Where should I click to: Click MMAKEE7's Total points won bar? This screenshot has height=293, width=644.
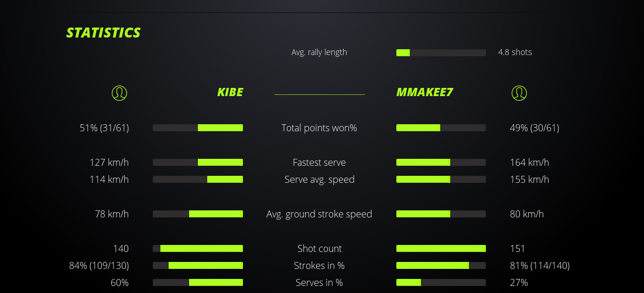[441, 128]
